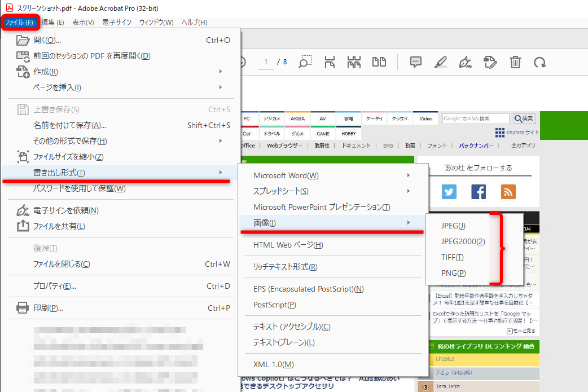Click the open folder icon

(x=23, y=40)
